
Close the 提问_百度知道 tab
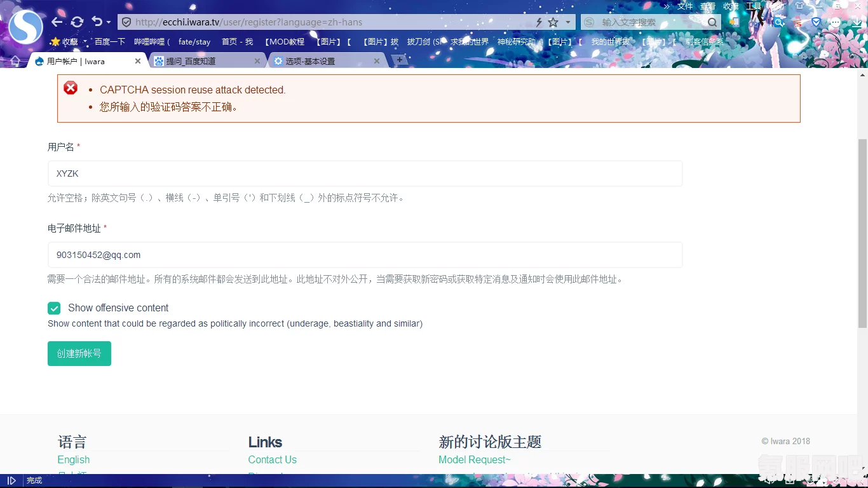257,62
